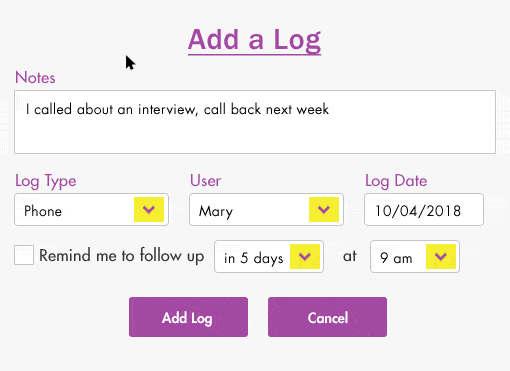Click the at text between the reminder dropdowns
510x371 pixels.
(x=350, y=256)
